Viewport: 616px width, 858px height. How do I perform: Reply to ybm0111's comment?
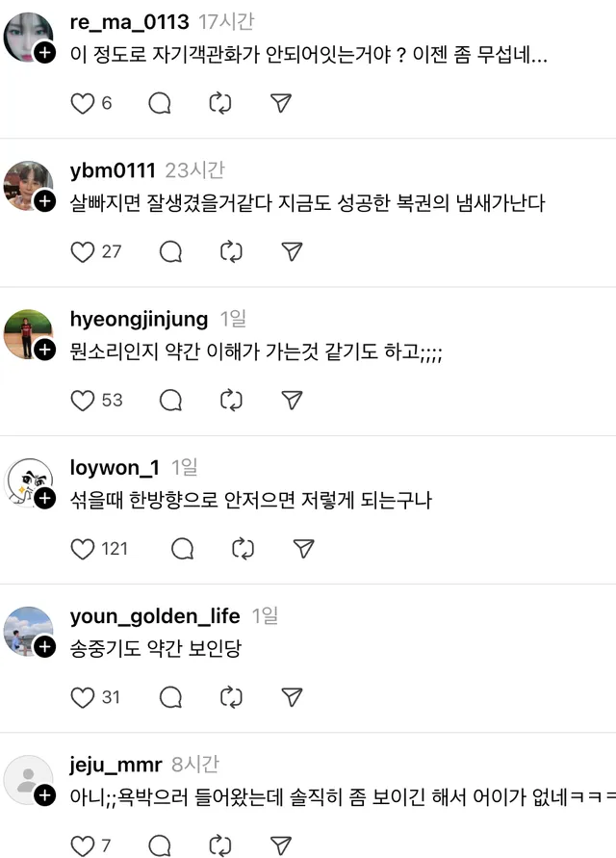point(170,251)
